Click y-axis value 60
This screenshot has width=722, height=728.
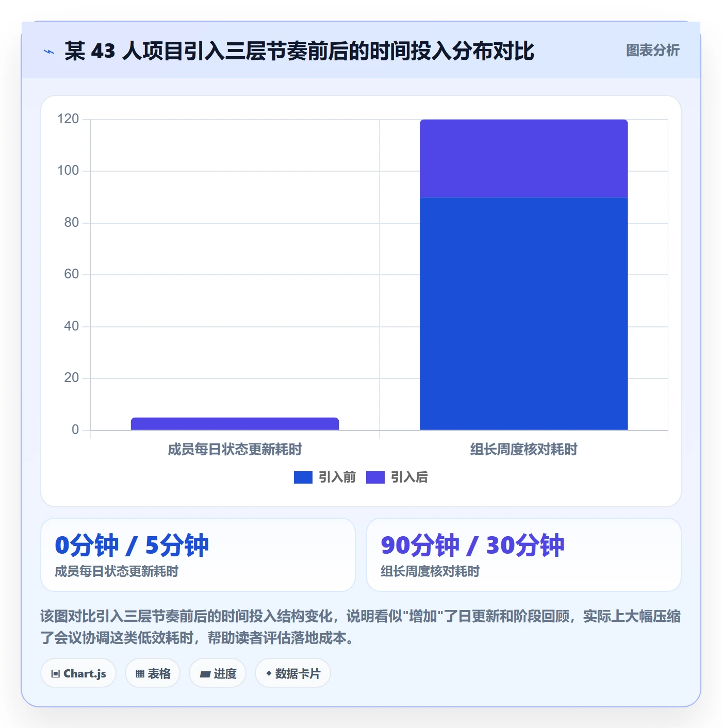(x=72, y=274)
